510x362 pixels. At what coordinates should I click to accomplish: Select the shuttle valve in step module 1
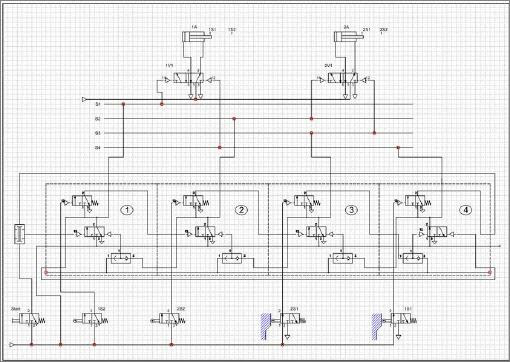(121, 258)
